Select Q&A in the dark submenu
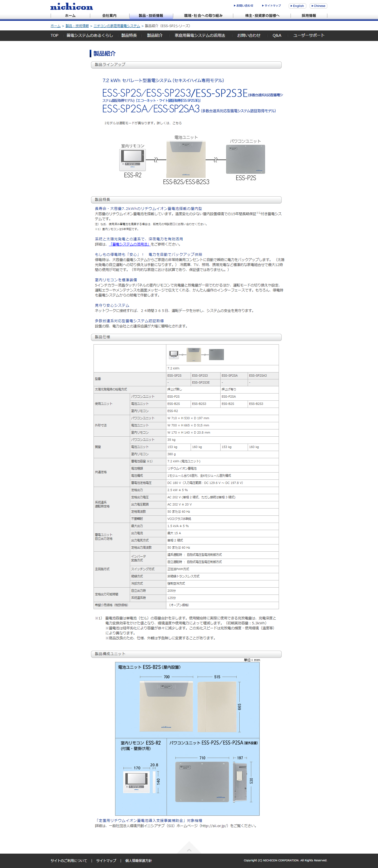378x868 pixels. click(x=277, y=35)
